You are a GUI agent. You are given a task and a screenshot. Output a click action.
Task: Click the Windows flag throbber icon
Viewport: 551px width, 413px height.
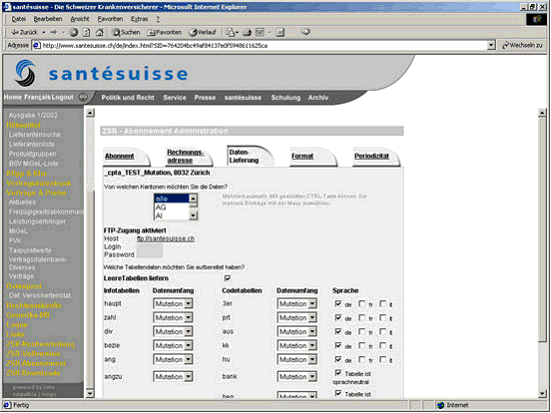coord(536,19)
